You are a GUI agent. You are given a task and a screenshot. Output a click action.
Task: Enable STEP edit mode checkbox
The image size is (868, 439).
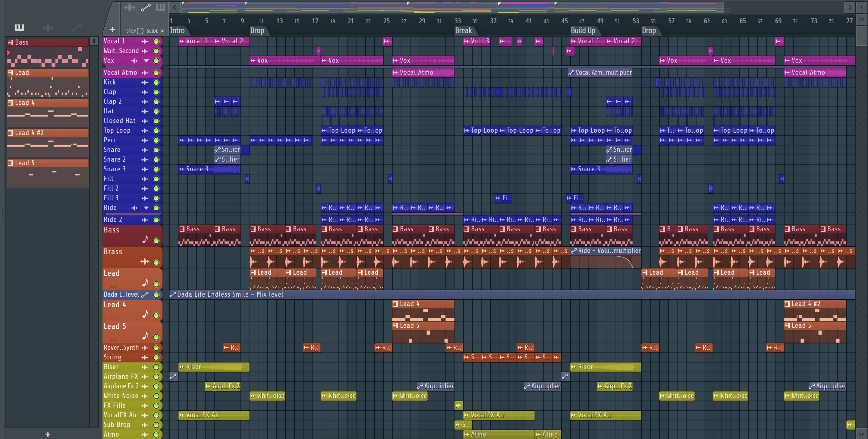pyautogui.click(x=140, y=31)
